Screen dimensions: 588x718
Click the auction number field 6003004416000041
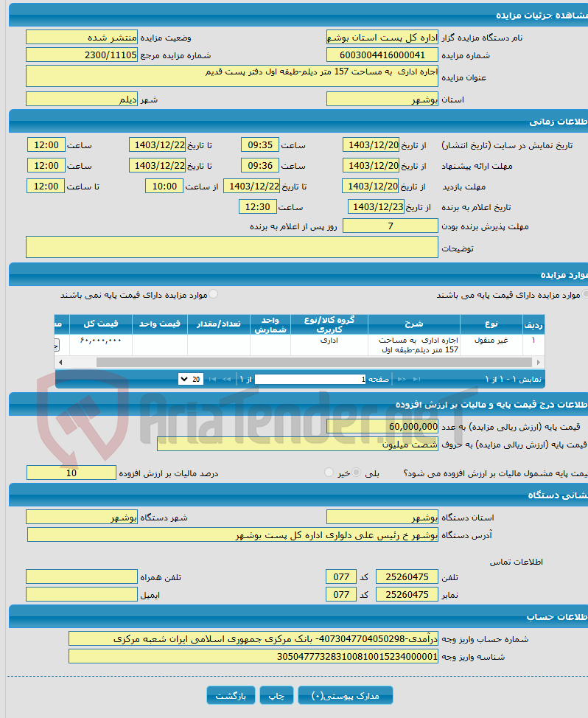382,55
